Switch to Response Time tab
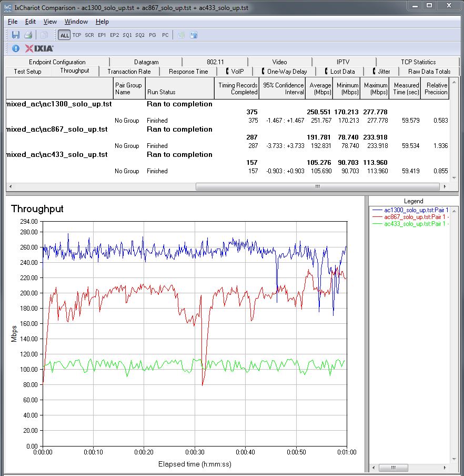 click(x=188, y=72)
